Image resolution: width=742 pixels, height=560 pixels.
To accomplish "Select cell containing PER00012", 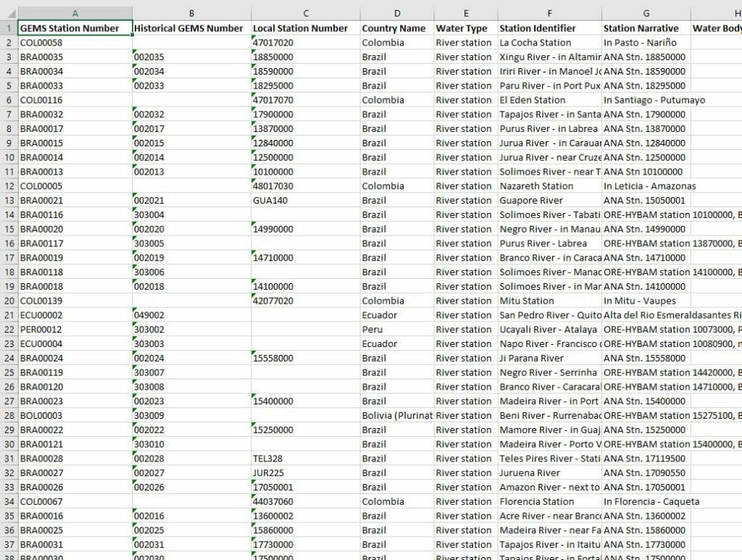I will tap(75, 329).
